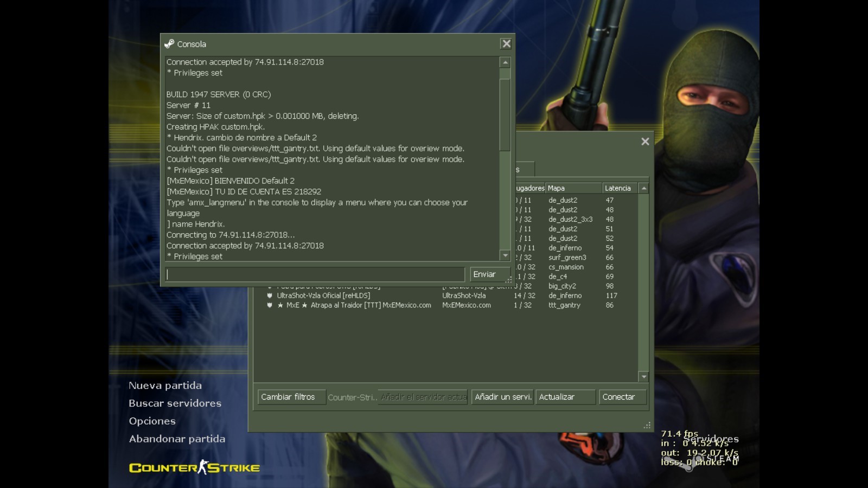
Task: Choose Abandonar partida
Action: pyautogui.click(x=177, y=439)
